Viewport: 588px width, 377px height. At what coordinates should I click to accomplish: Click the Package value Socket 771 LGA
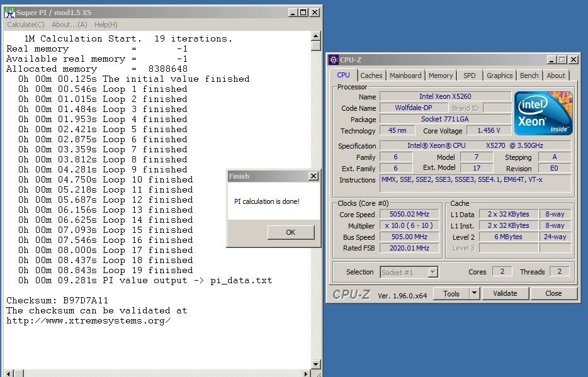tap(445, 119)
